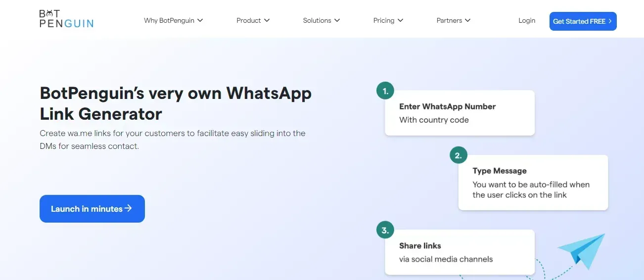644x280 pixels.
Task: Open the Partners dropdown chevron
Action: [467, 20]
